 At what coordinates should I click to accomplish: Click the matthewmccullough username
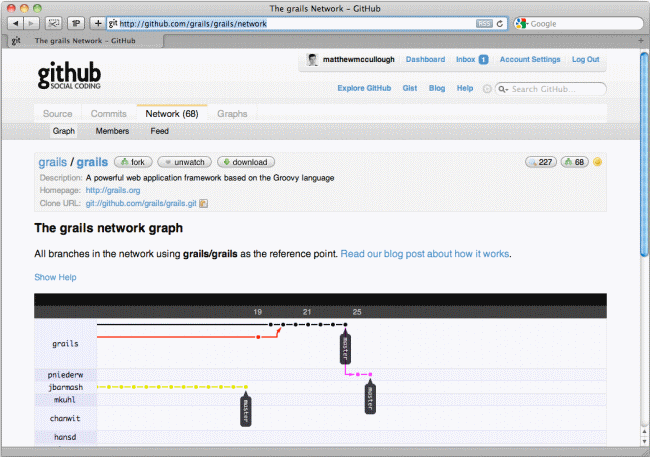pos(359,59)
